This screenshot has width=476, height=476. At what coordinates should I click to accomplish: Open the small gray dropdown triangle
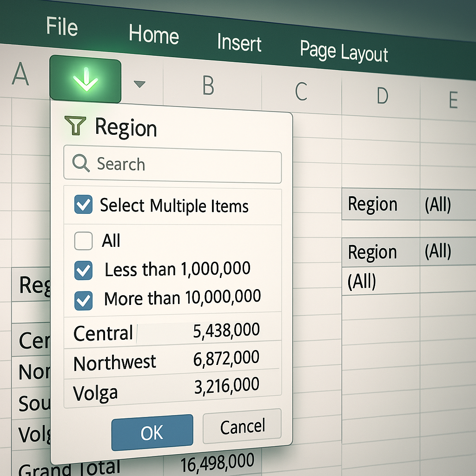pos(139,84)
